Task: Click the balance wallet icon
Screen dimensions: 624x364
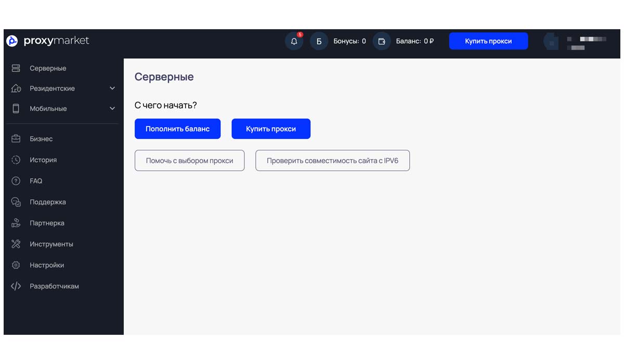Action: pyautogui.click(x=382, y=42)
